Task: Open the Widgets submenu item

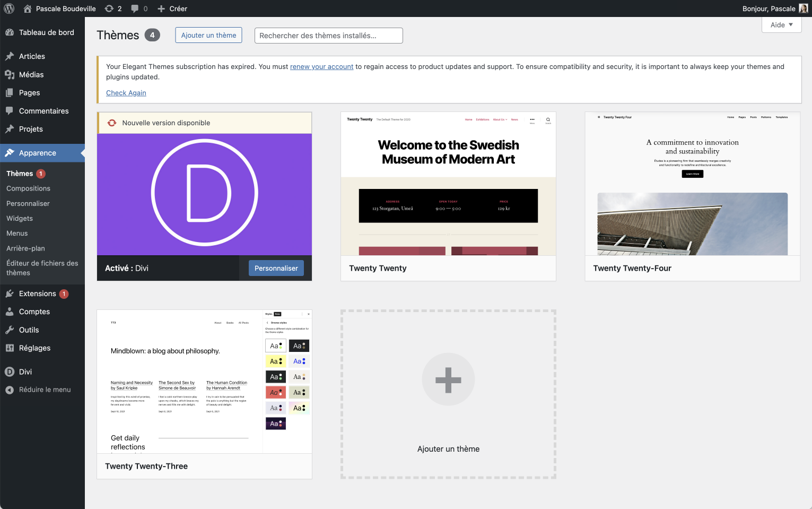Action: coord(20,218)
